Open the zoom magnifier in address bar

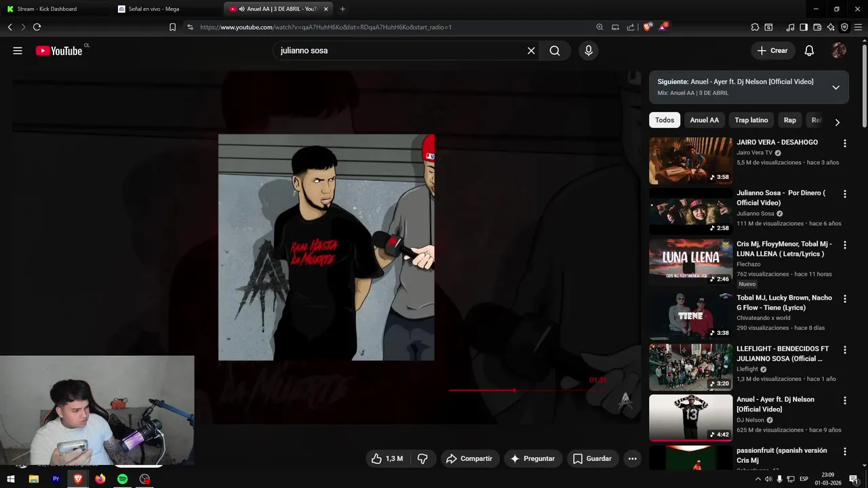[599, 27]
